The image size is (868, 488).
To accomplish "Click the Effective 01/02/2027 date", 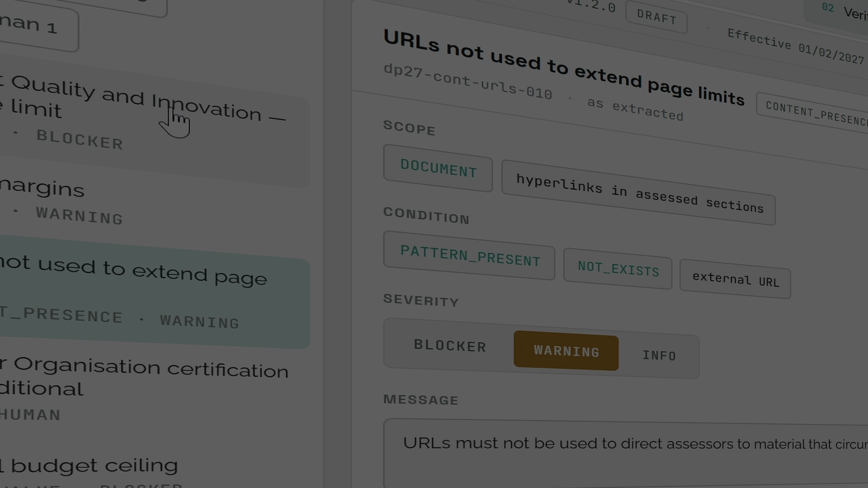I will (x=796, y=46).
